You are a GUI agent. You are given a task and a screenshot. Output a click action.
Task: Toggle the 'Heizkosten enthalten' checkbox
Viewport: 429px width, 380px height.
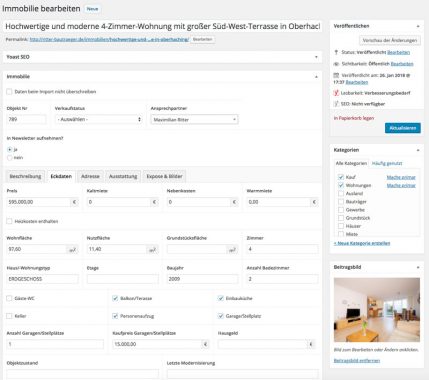[x=9, y=221]
